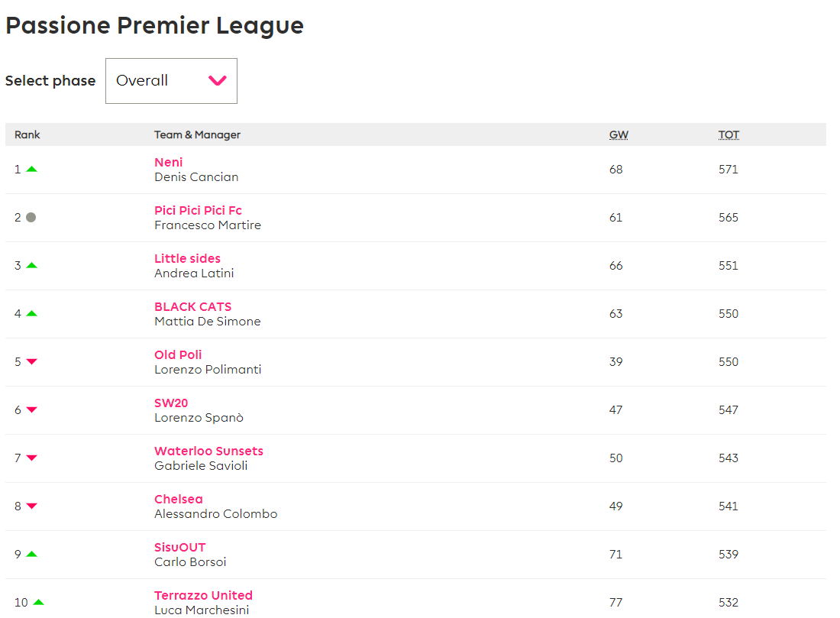View Terrazzo United team page
The height and width of the screenshot is (618, 840).
[x=203, y=595]
